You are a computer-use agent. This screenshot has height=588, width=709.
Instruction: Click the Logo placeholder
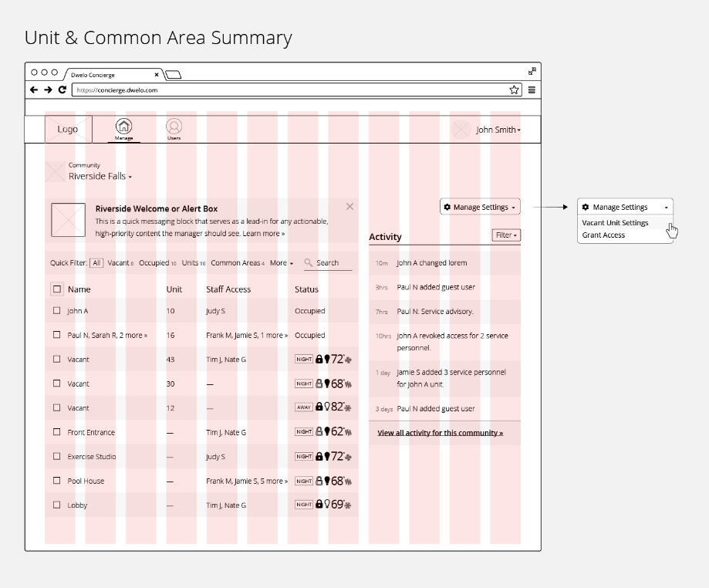(69, 130)
